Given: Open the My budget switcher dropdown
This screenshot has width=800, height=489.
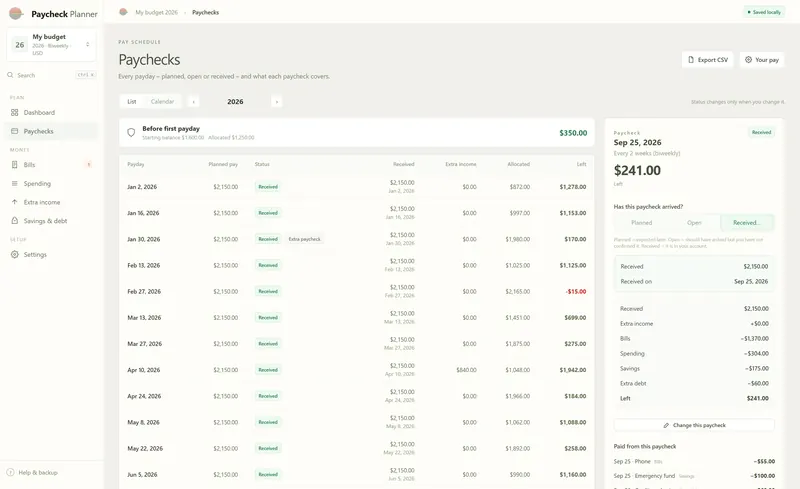Looking at the screenshot, I should coord(52,44).
